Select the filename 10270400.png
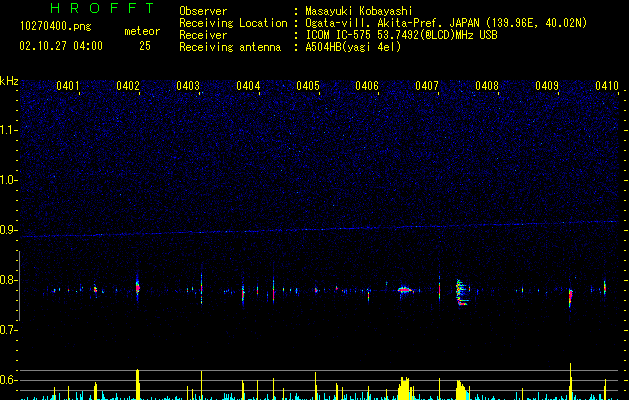The width and height of the screenshot is (629, 400). tap(55, 27)
